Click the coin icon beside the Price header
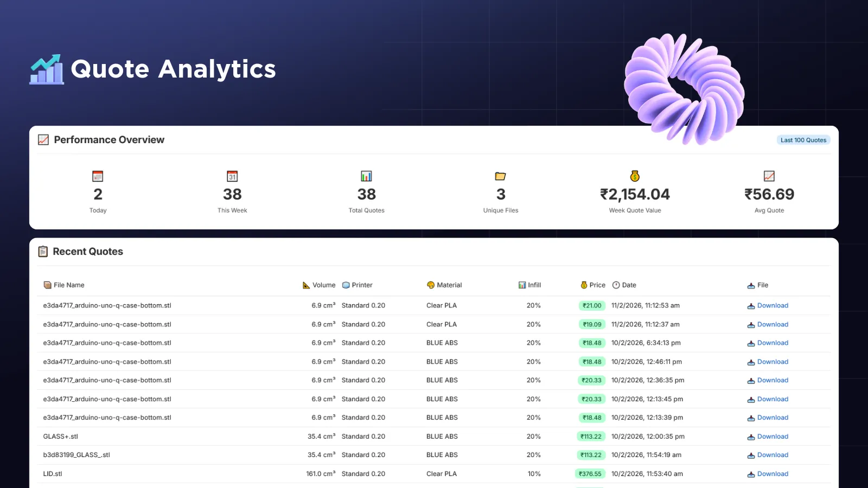Viewport: 868px width, 488px height. pos(583,285)
